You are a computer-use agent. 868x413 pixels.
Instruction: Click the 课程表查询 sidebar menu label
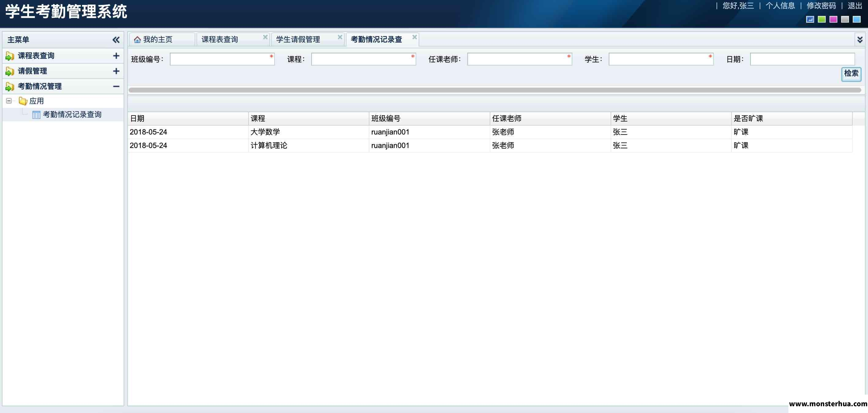coord(36,56)
